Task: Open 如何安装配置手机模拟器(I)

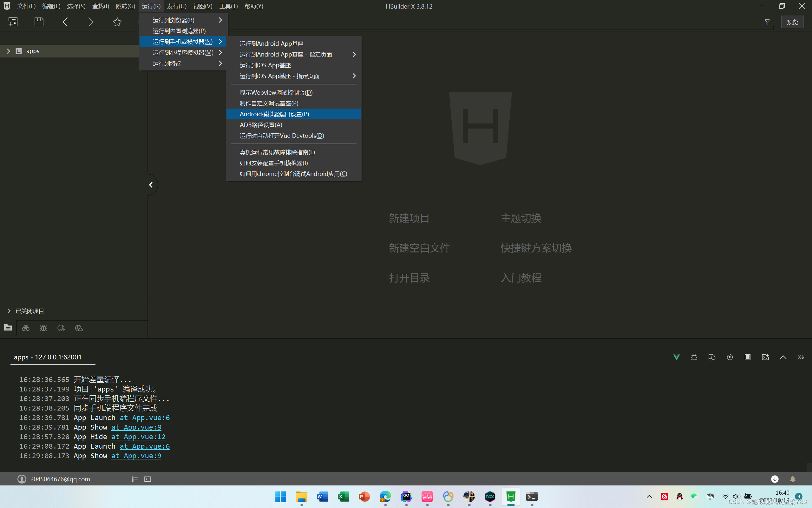Action: click(x=294, y=163)
